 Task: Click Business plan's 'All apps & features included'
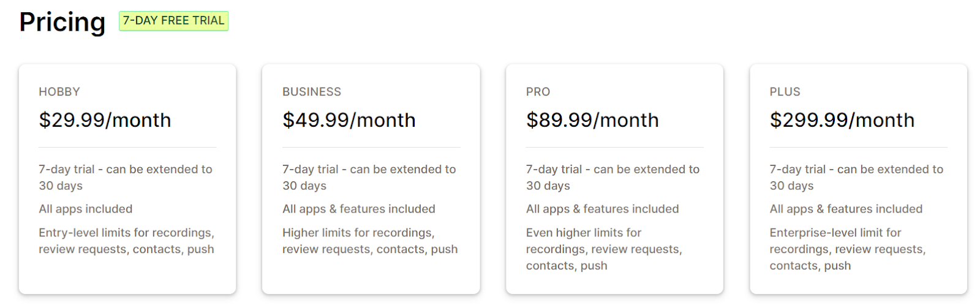tap(358, 209)
